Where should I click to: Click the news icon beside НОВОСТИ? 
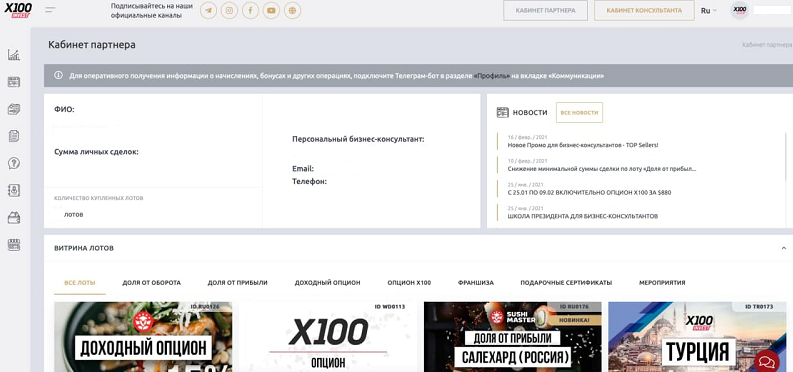coord(502,113)
